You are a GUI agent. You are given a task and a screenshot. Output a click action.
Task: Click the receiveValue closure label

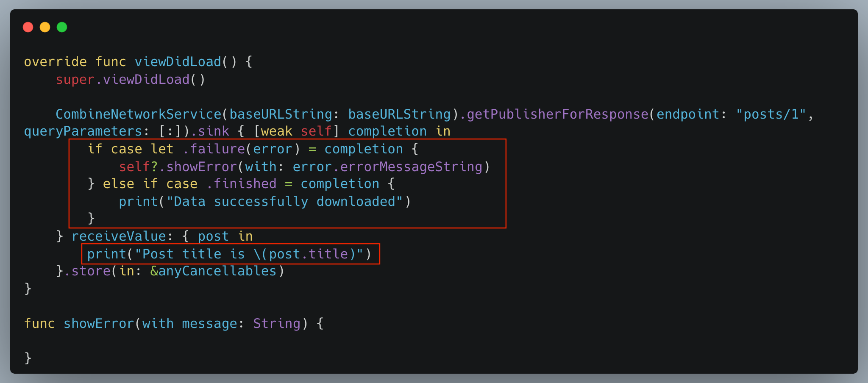119,236
